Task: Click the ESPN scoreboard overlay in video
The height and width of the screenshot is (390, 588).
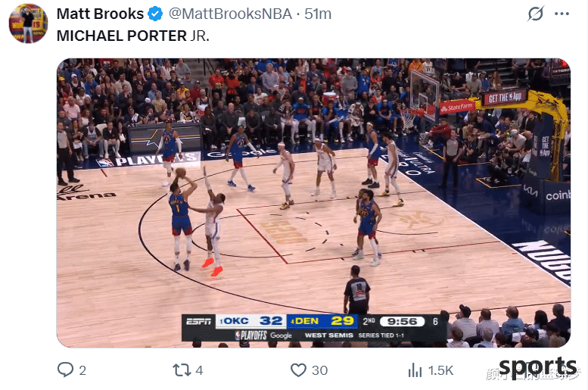Action: tap(314, 328)
